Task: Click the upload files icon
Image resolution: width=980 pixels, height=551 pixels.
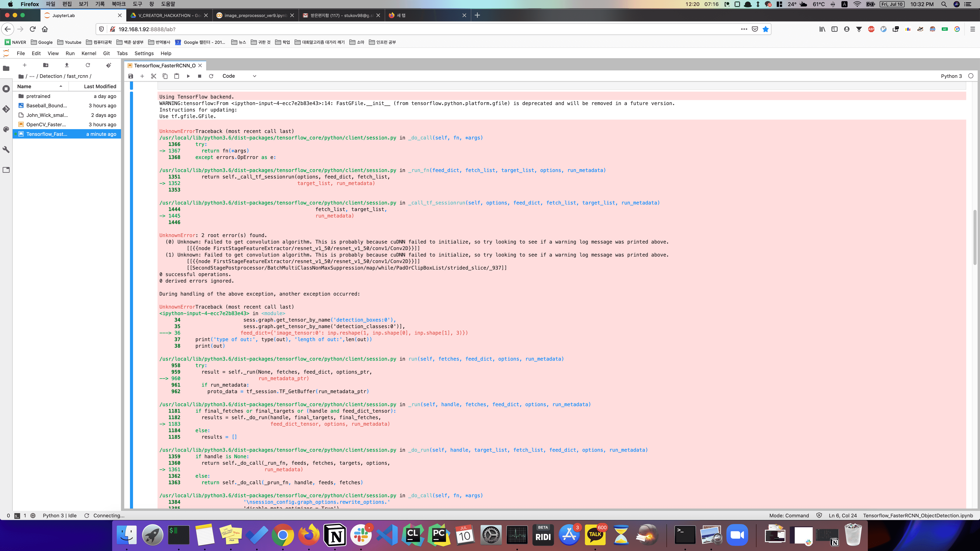Action: pyautogui.click(x=67, y=65)
